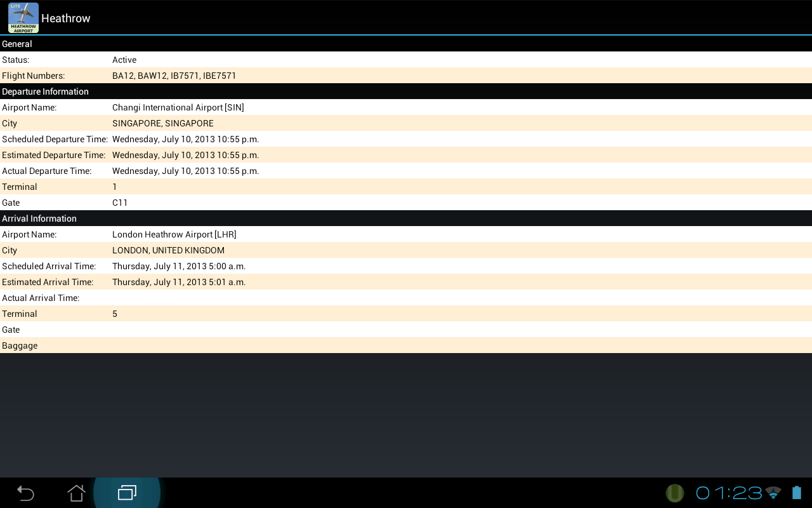Select the General section header
The width and height of the screenshot is (812, 508).
pos(406,44)
